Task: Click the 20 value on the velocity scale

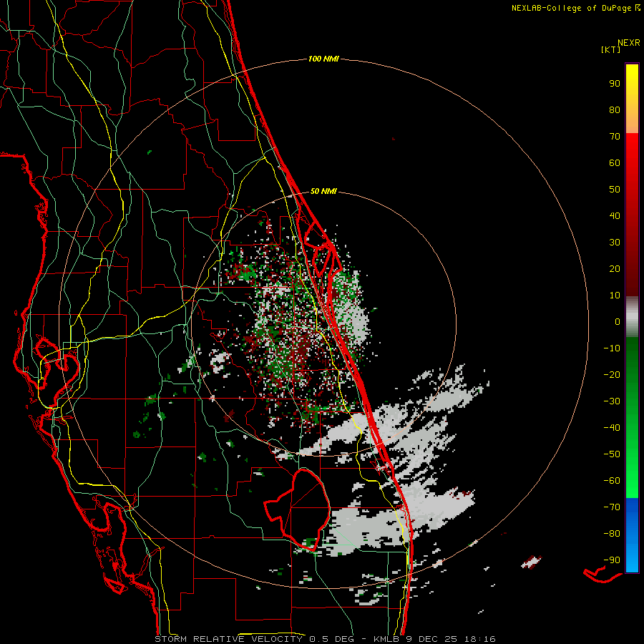Action: (x=615, y=268)
